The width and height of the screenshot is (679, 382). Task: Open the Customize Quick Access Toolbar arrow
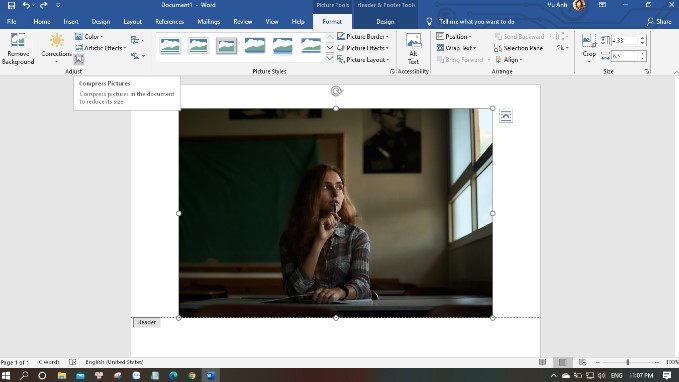[x=58, y=5]
